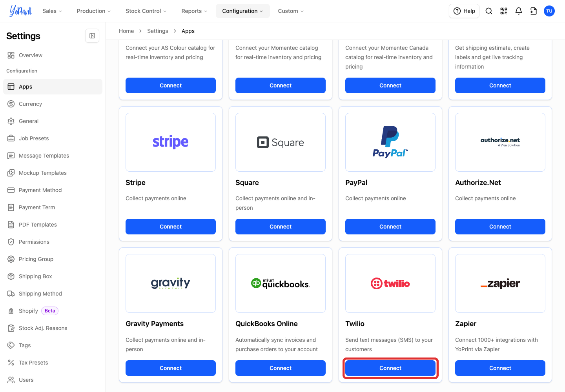Screen dimensions: 565x392
Task: Click the Shipping Method truck icon
Action: tap(11, 294)
